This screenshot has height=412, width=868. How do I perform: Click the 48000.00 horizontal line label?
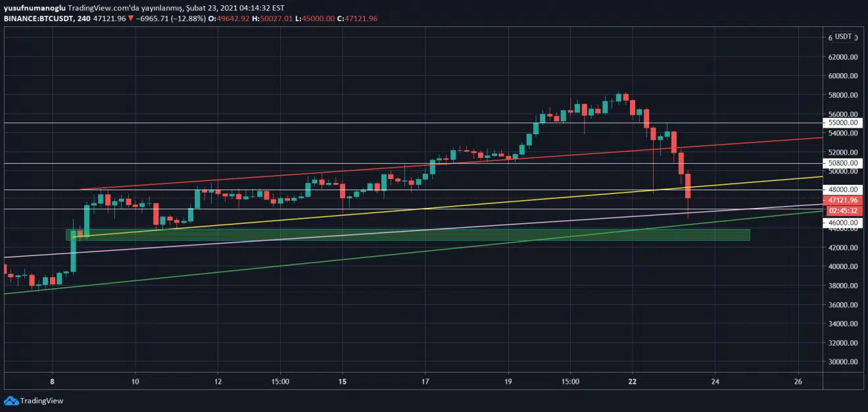[842, 190]
